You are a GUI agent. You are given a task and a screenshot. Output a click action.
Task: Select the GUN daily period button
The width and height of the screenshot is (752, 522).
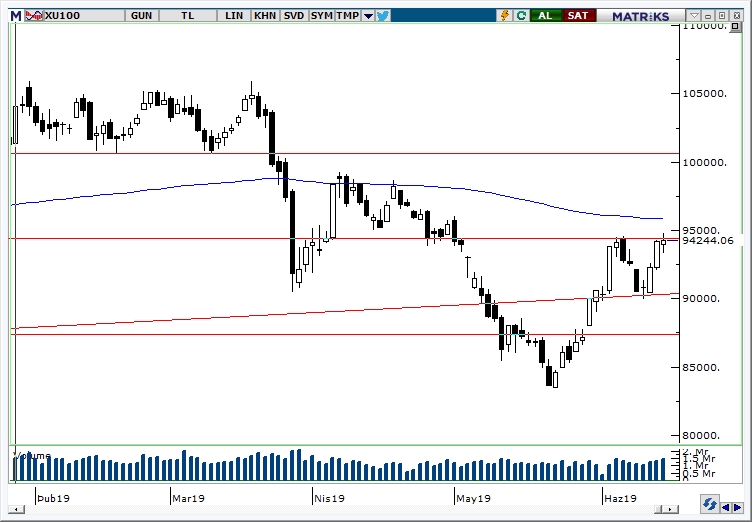tap(141, 16)
